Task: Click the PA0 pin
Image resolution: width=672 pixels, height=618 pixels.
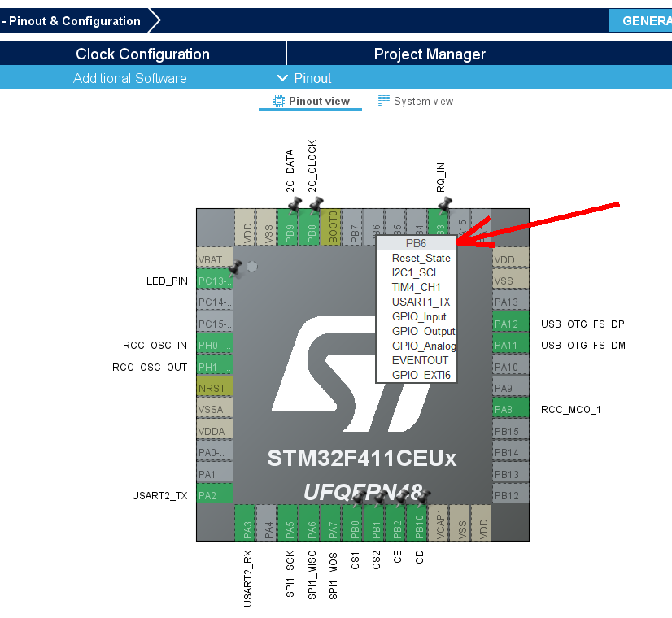Action: [215, 452]
